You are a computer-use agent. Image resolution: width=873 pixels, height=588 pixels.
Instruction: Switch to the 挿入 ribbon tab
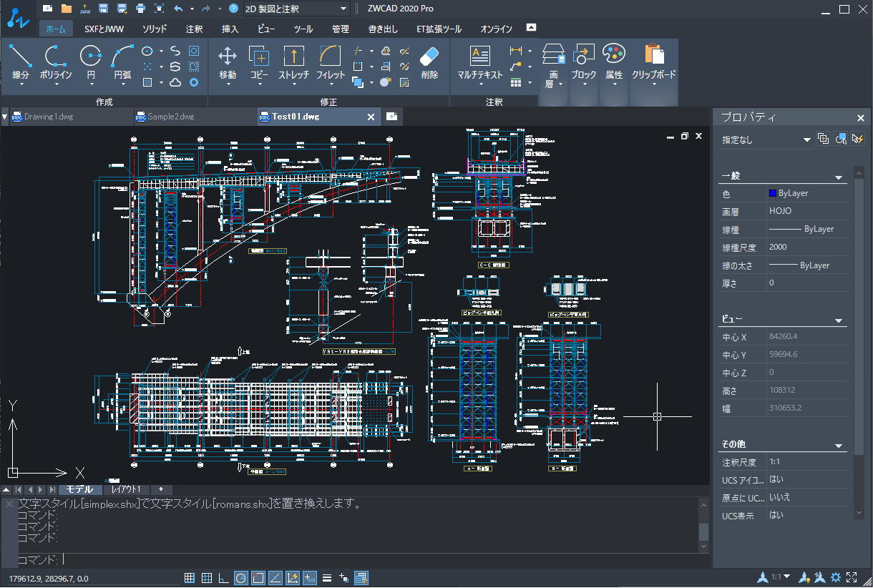(230, 29)
